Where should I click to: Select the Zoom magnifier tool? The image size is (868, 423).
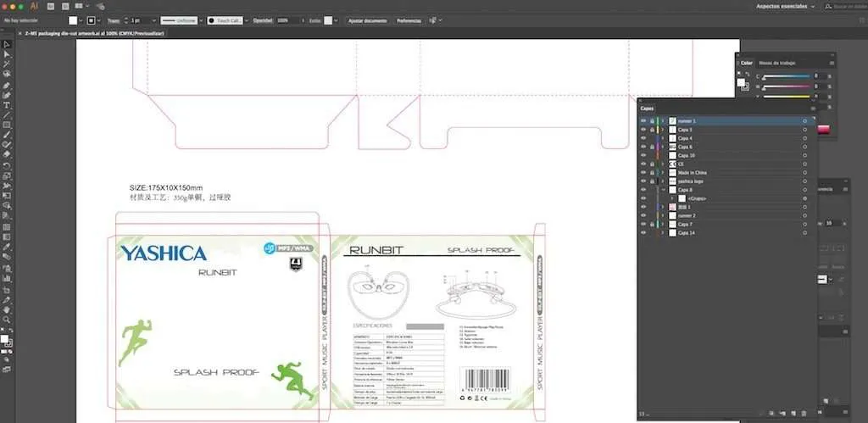7,320
